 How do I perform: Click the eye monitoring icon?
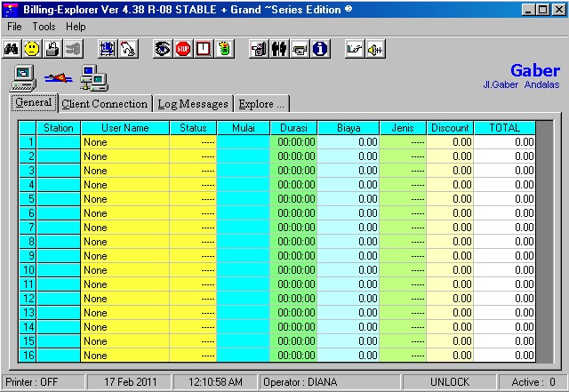coord(162,49)
